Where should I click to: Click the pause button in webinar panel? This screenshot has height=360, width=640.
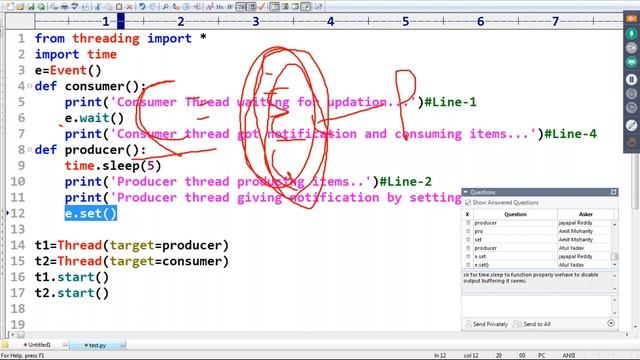click(631, 80)
